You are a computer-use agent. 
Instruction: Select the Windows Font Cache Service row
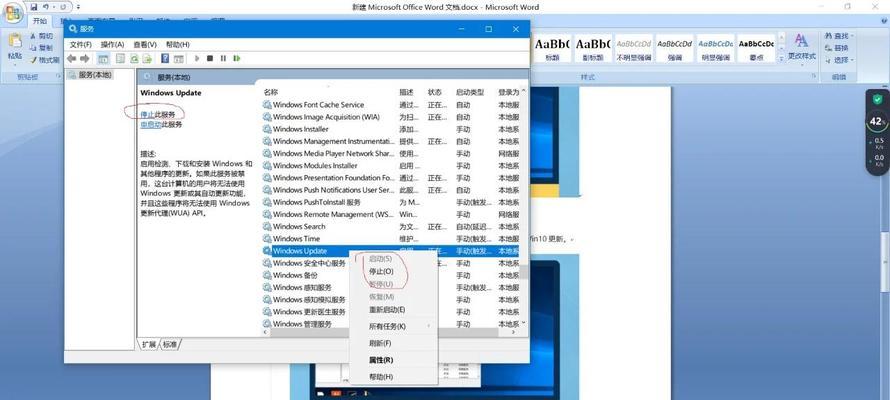(391, 104)
